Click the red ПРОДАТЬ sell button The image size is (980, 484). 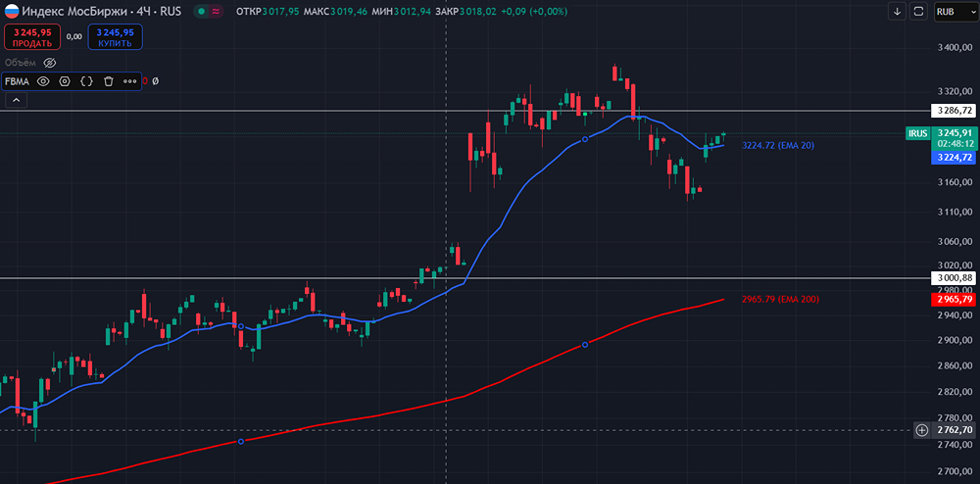click(x=32, y=37)
